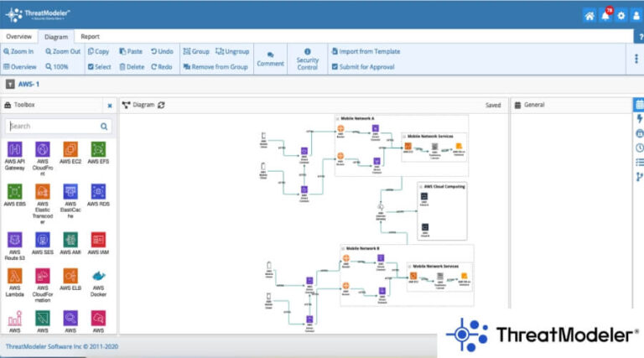Image resolution: width=644 pixels, height=358 pixels.
Task: Open the threats lightning bolt side panel
Action: pos(639,119)
